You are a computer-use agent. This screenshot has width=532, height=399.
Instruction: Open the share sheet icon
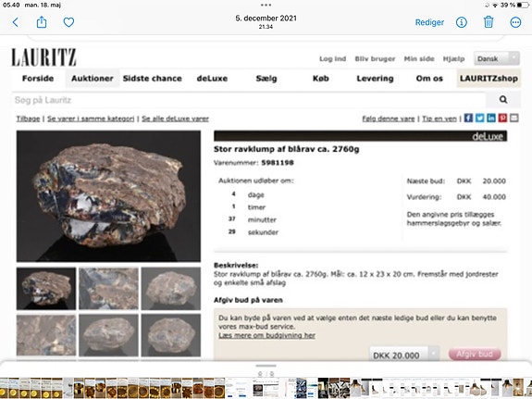click(42, 22)
